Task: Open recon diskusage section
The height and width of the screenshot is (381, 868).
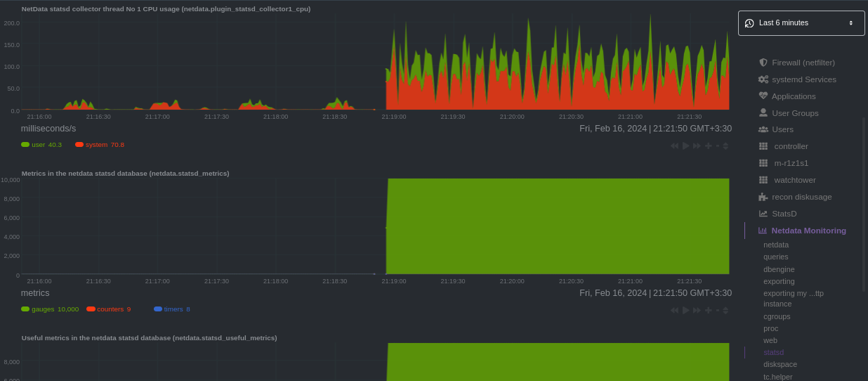Action: click(x=802, y=197)
